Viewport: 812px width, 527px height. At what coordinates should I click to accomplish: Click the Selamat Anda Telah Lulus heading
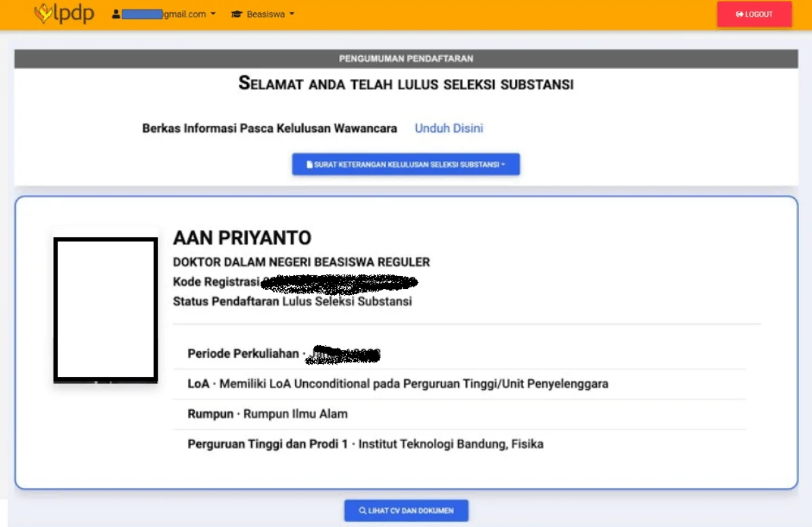[x=406, y=84]
